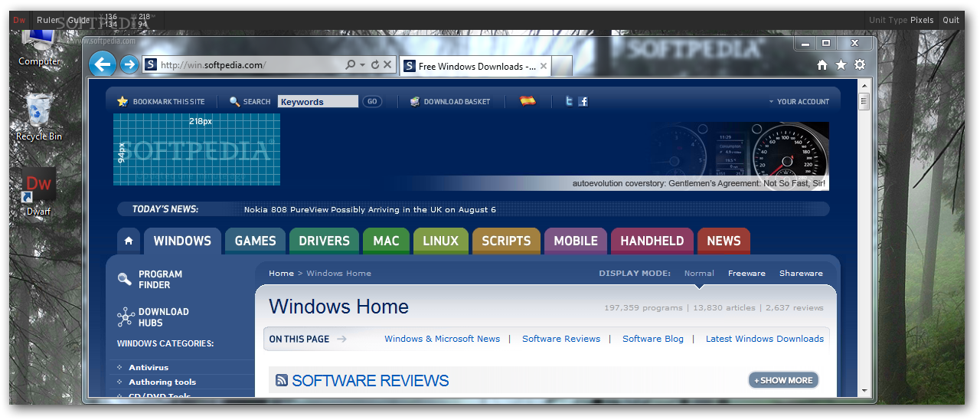980x420 pixels.
Task: Click the address bar search magnifier
Action: [350, 65]
